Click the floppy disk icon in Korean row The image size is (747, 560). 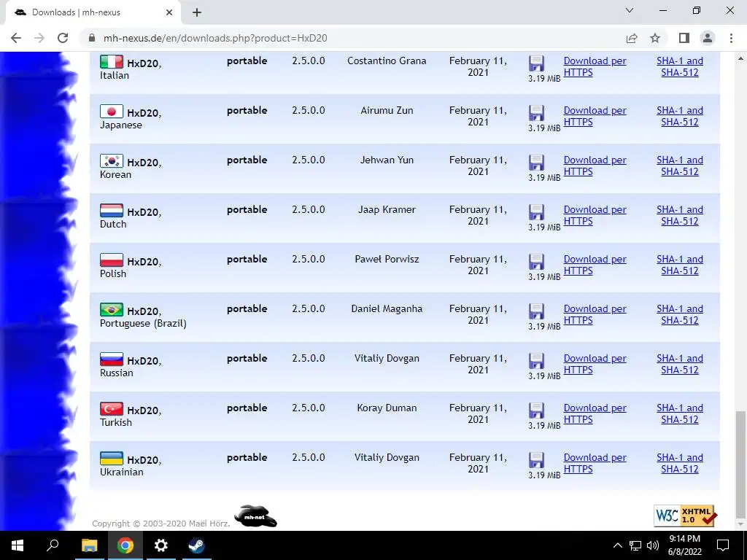[x=536, y=163]
